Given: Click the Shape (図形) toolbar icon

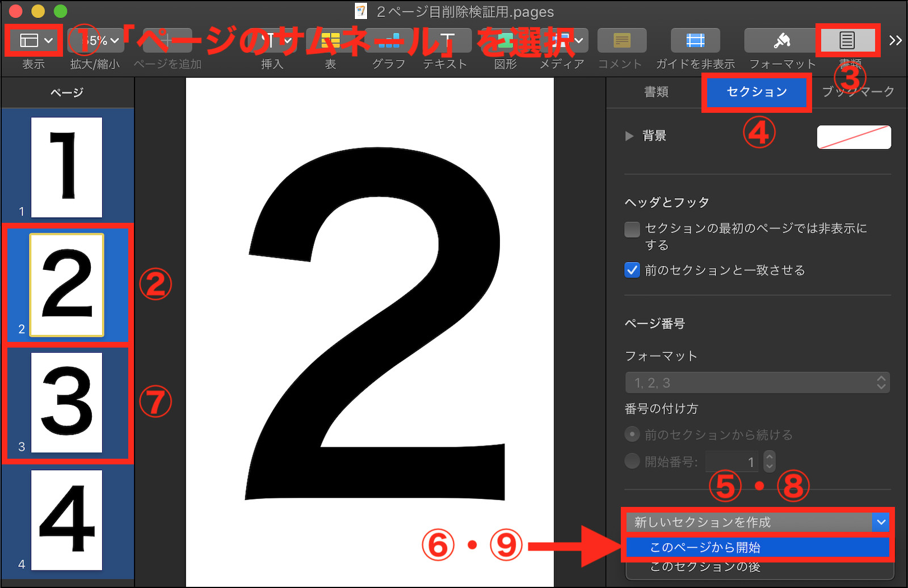Looking at the screenshot, I should pyautogui.click(x=505, y=40).
